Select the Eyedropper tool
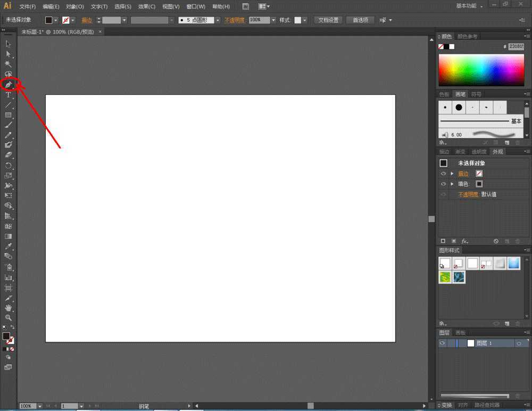This screenshot has width=532, height=411. pos(9,246)
